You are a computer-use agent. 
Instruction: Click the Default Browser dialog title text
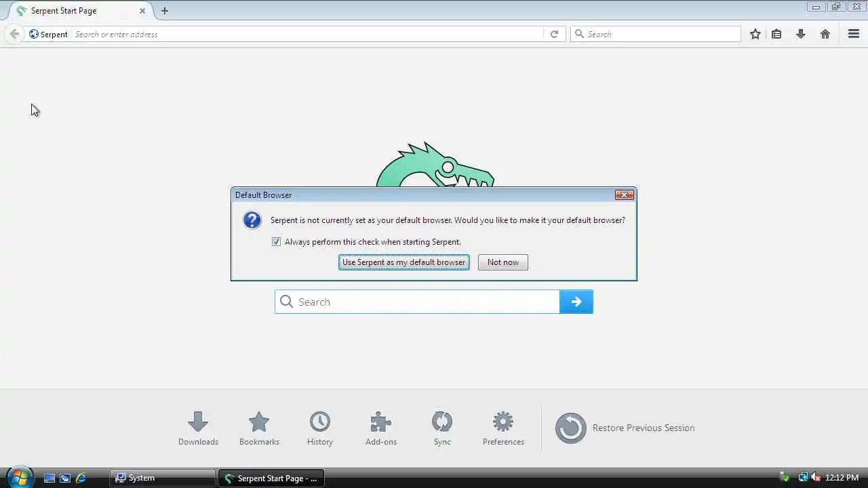pos(263,195)
